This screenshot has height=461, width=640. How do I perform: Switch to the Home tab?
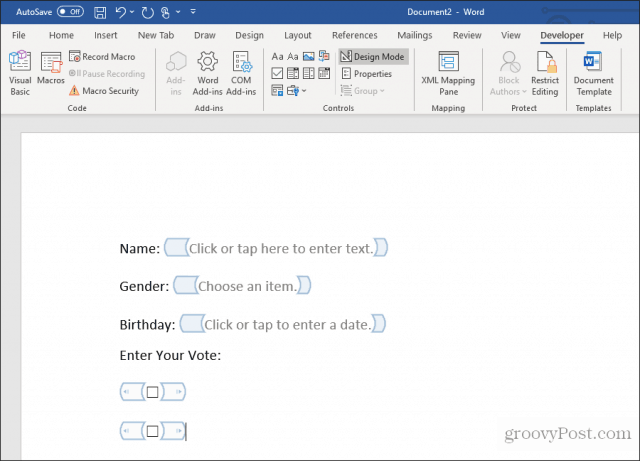coord(61,35)
